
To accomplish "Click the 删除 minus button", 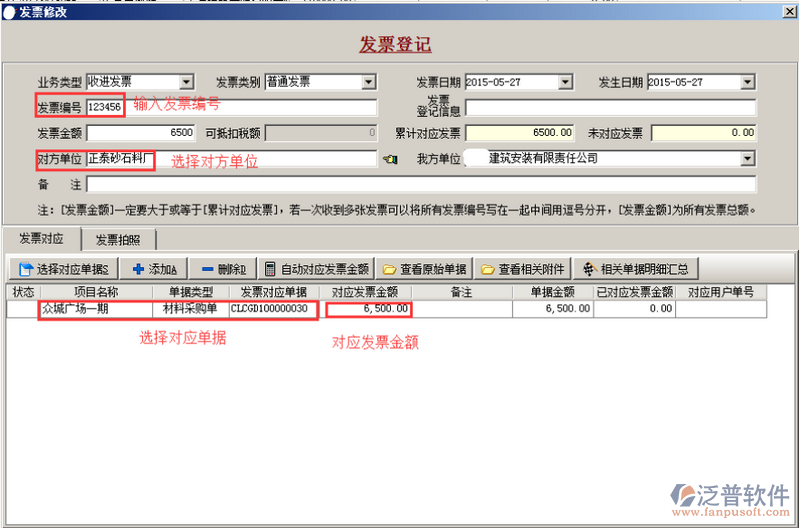I will (x=223, y=269).
